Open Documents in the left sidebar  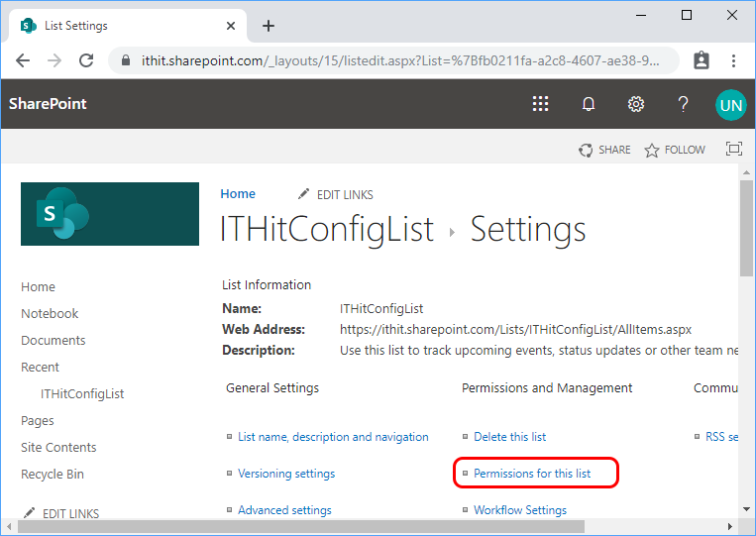click(x=54, y=340)
